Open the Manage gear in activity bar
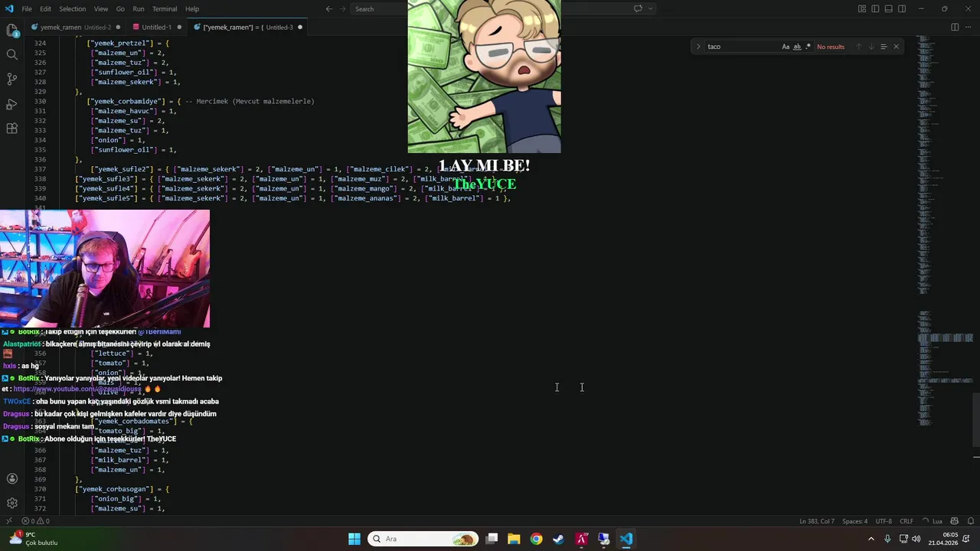The width and height of the screenshot is (980, 551). pos(12,503)
